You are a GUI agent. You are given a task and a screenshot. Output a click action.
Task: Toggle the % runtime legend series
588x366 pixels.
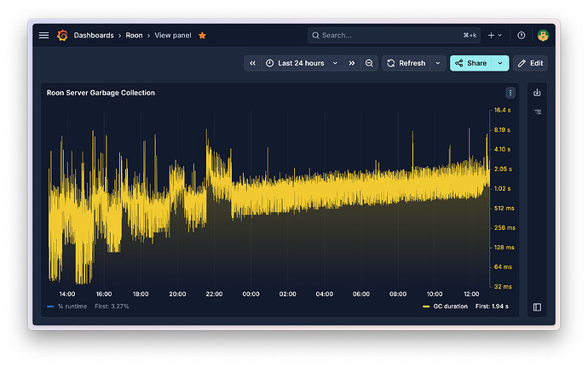pyautogui.click(x=72, y=306)
